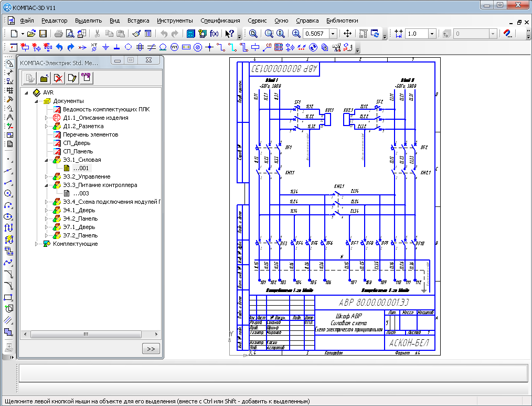Expand the Э3.2_Управление tree node
This screenshot has height=406, width=532.
click(x=46, y=176)
